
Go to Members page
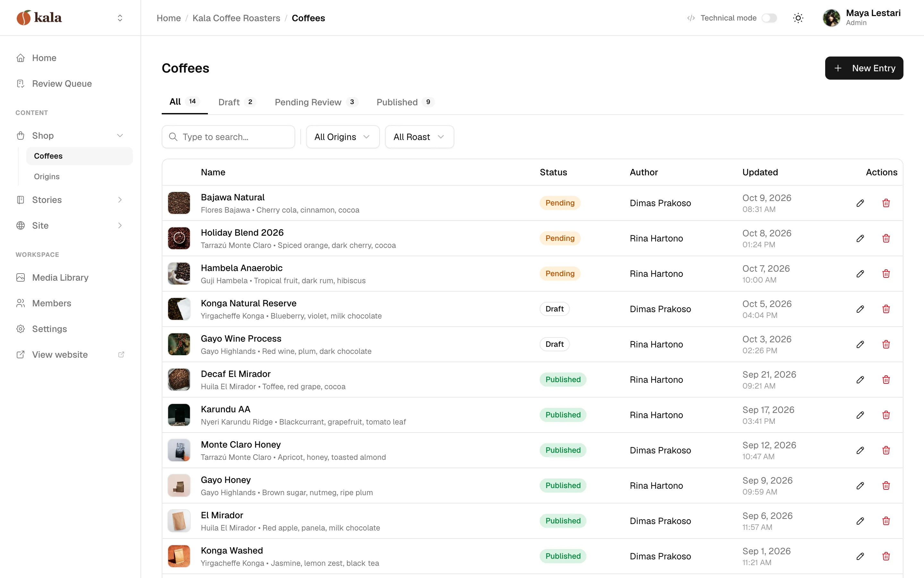[70, 303]
